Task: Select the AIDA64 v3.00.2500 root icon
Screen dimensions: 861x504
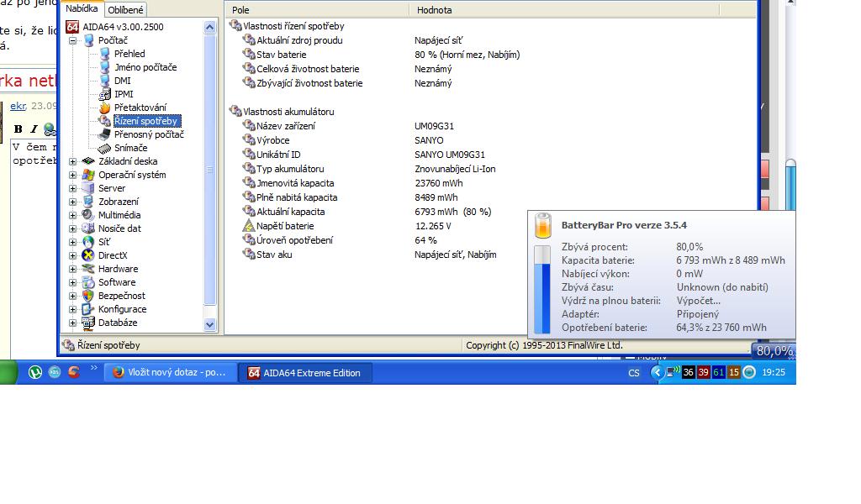Action: pos(72,27)
